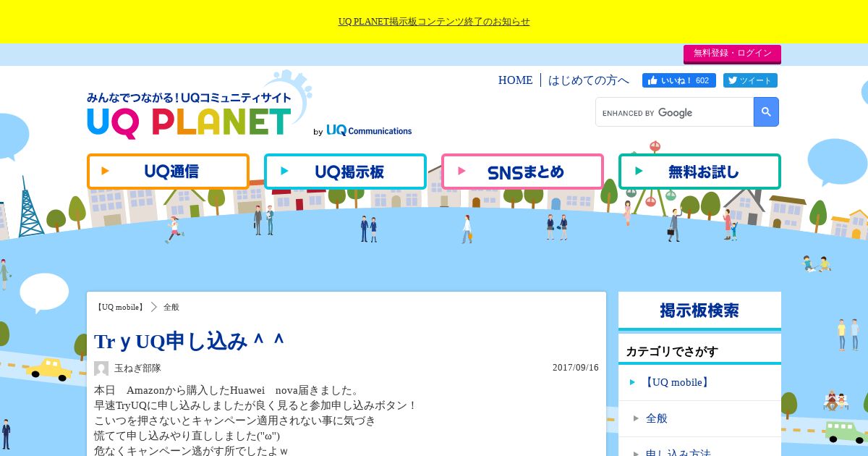Click the orange arrow on UQ通信 button
This screenshot has width=868, height=456.
[106, 172]
